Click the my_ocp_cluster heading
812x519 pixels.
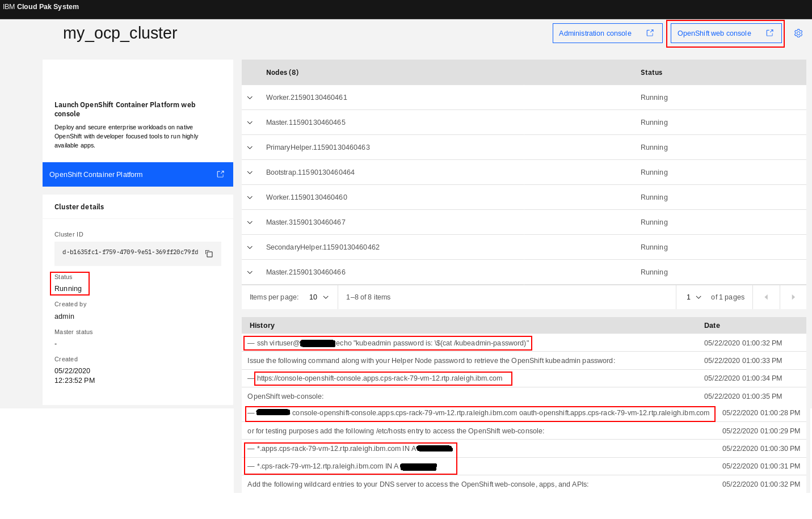pyautogui.click(x=120, y=33)
